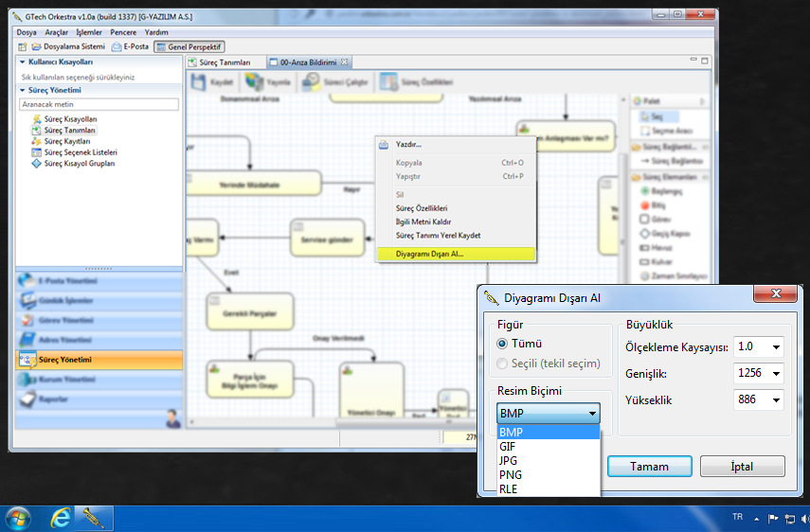The height and width of the screenshot is (532, 810).
Task: Click the Windows Start button
Action: (x=17, y=518)
